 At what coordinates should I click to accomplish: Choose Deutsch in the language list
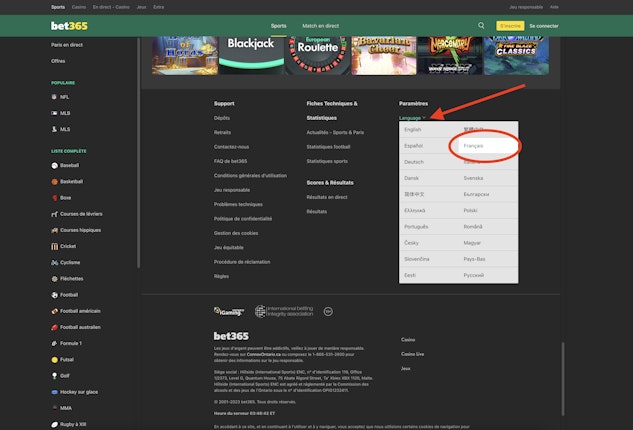click(x=414, y=161)
